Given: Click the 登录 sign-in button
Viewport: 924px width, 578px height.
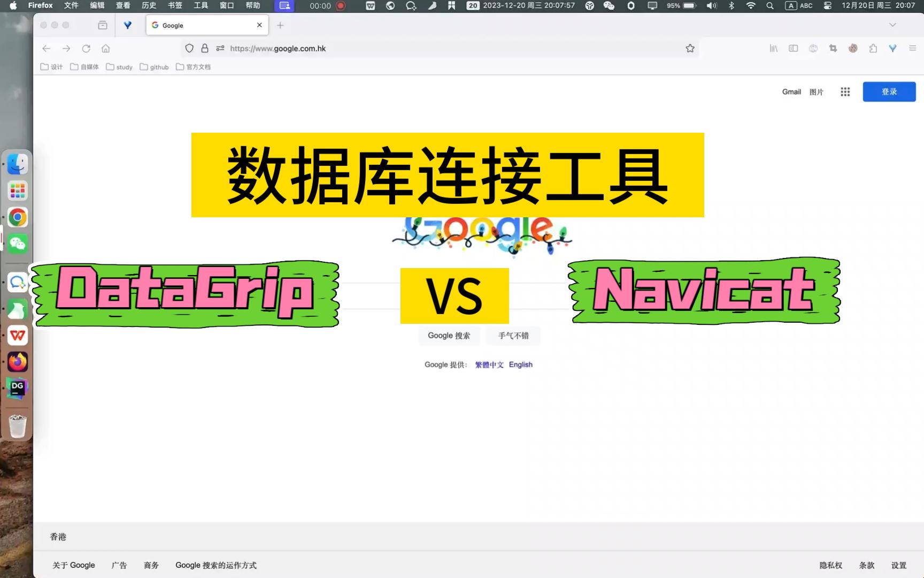Looking at the screenshot, I should [x=889, y=92].
